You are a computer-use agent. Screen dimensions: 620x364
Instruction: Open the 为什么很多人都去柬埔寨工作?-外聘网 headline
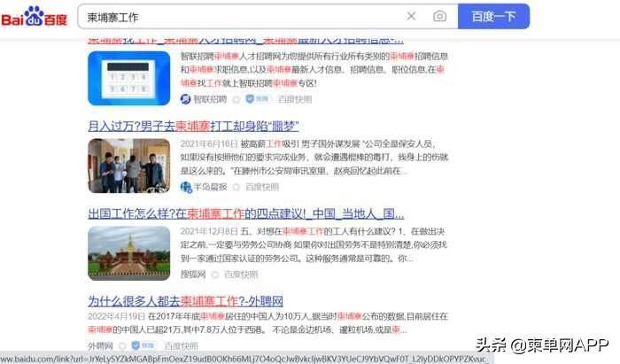coord(185,301)
